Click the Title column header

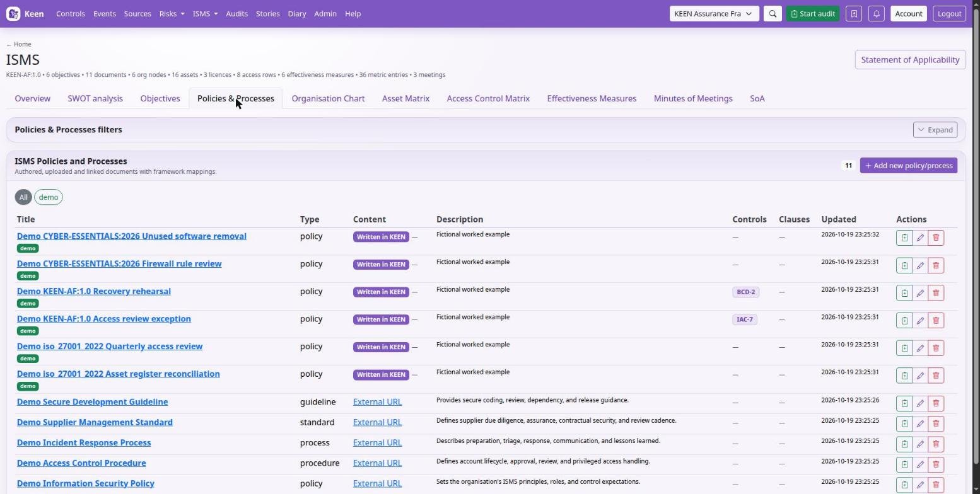point(26,219)
